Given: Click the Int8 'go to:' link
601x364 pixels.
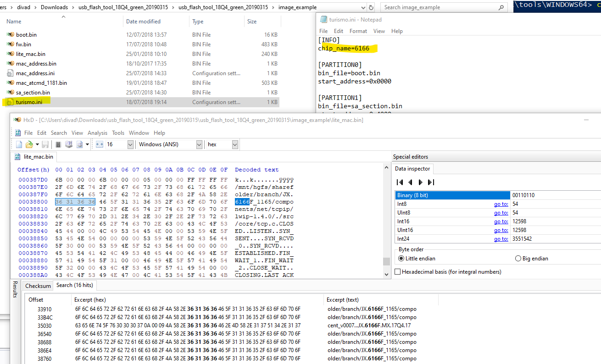Looking at the screenshot, I should click(x=501, y=204).
